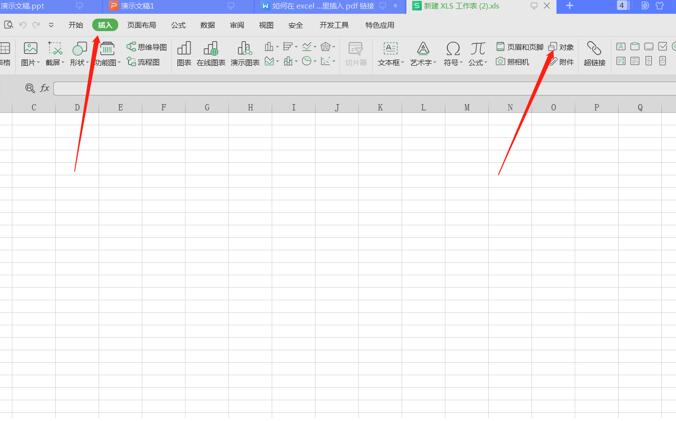676x421 pixels.
Task: Insert a 流程图 flowchart
Action: [143, 62]
